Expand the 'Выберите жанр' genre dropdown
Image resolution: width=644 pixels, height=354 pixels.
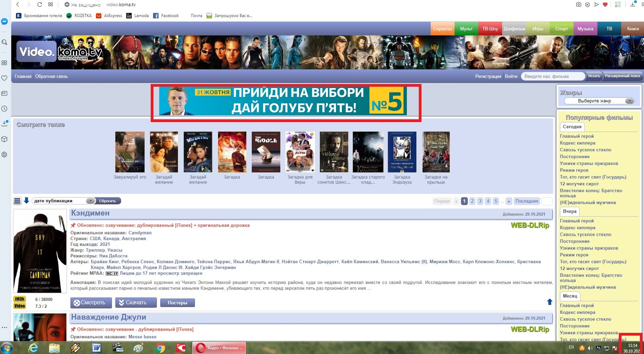click(x=599, y=101)
